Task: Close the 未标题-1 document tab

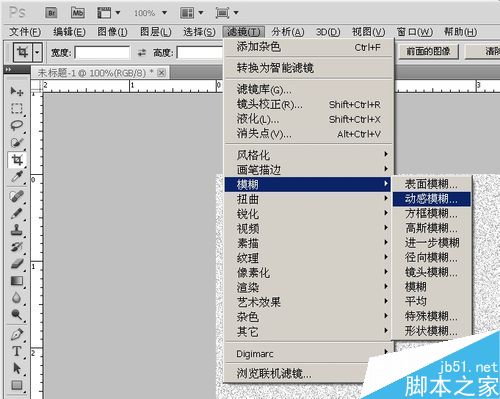Action: (161, 73)
